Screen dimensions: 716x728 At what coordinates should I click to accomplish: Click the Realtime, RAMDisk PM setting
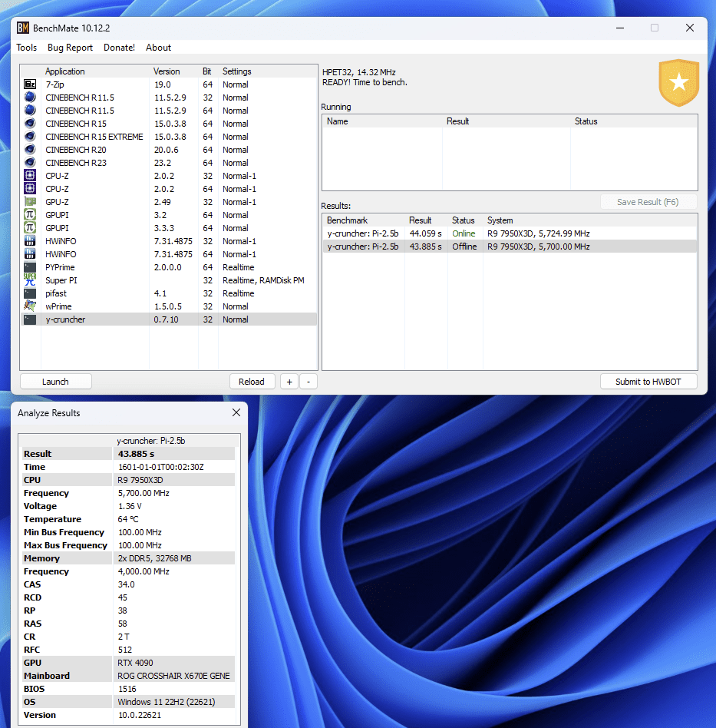pos(263,280)
